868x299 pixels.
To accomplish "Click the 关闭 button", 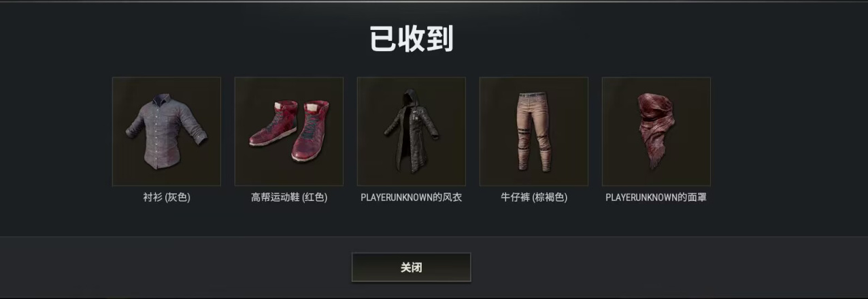I will click(x=411, y=268).
